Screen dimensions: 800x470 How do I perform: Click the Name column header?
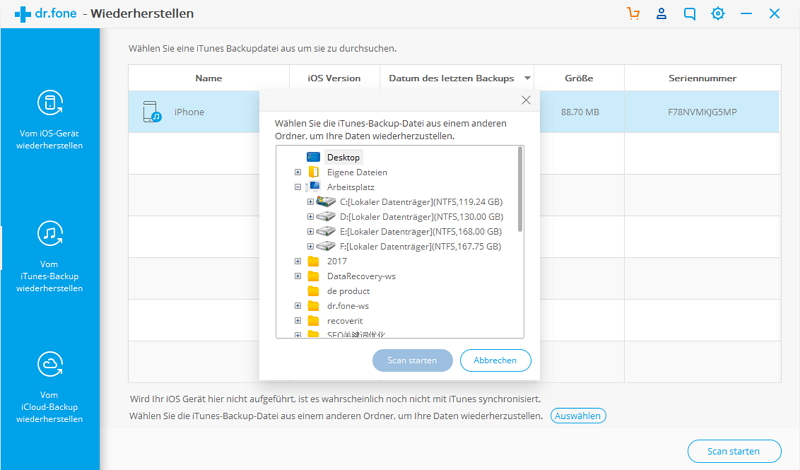coord(209,78)
